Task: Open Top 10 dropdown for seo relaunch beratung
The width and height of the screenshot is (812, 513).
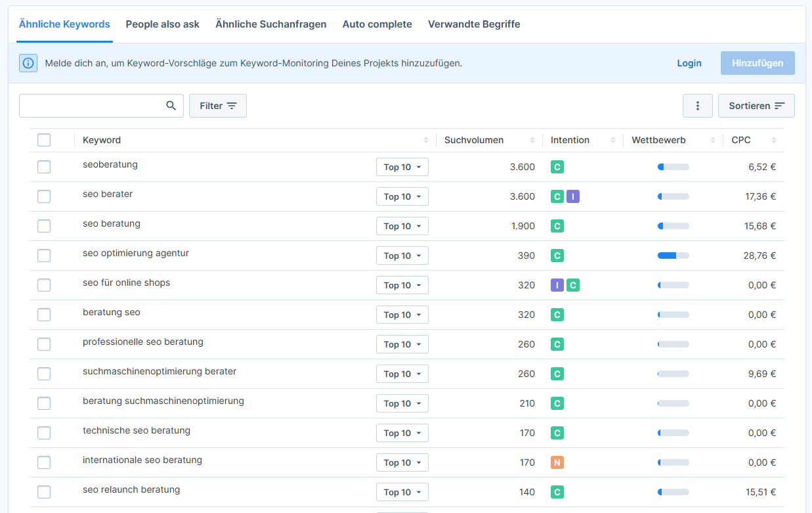Action: pyautogui.click(x=402, y=492)
